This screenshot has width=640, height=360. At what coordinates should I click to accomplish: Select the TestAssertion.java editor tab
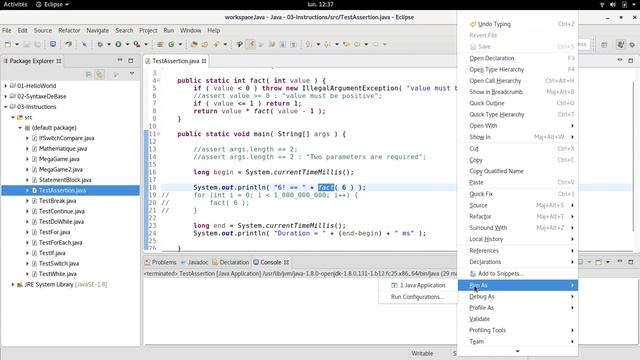[x=176, y=61]
